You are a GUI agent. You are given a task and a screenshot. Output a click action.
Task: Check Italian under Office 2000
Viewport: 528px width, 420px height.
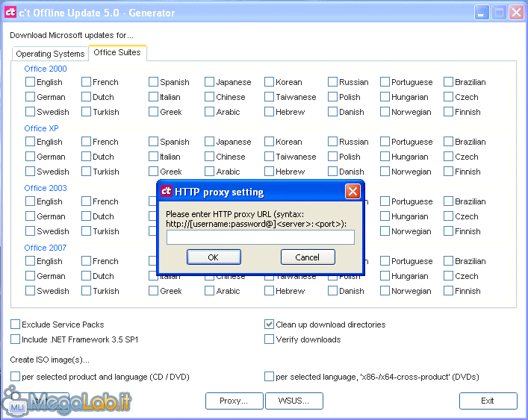click(153, 96)
